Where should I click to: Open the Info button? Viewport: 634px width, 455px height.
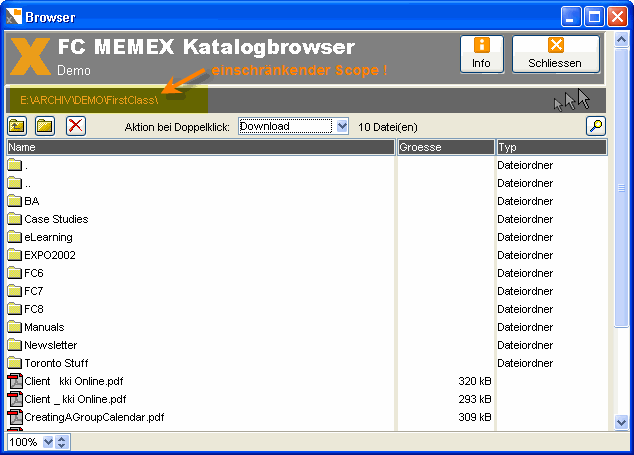482,54
